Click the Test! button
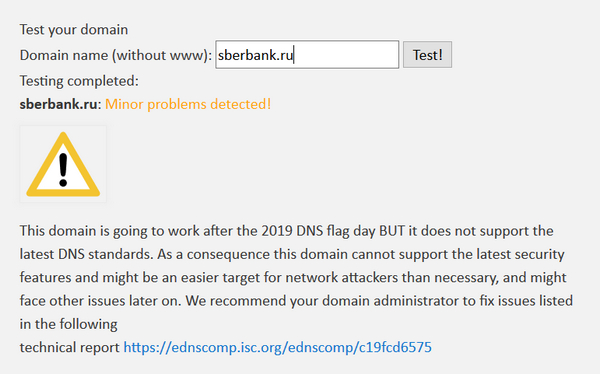 (x=427, y=55)
